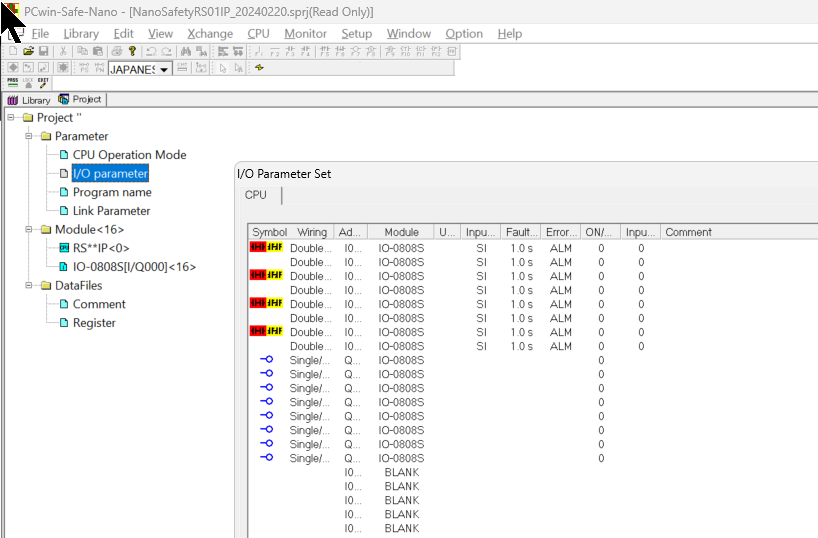Open the Window menu
Screen dimensions: 818x538
coord(408,34)
